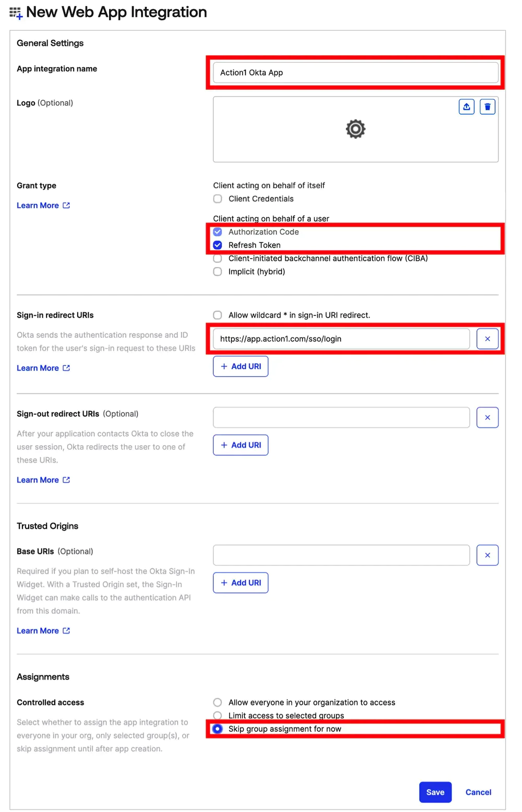Add another sign-in redirect URI

pos(240,366)
